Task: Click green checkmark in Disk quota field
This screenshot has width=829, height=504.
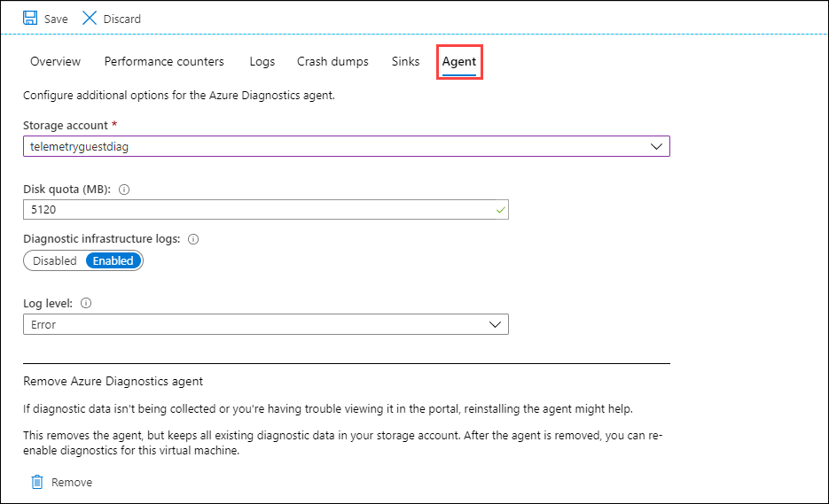Action: pyautogui.click(x=501, y=211)
